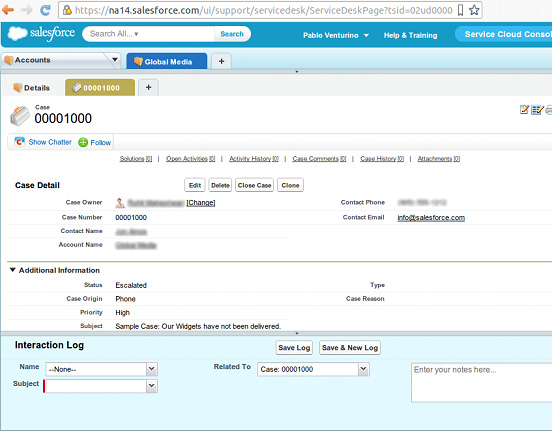Screen dimensions: 552x432
Task: Collapse the Additional Information section
Action: (x=13, y=270)
